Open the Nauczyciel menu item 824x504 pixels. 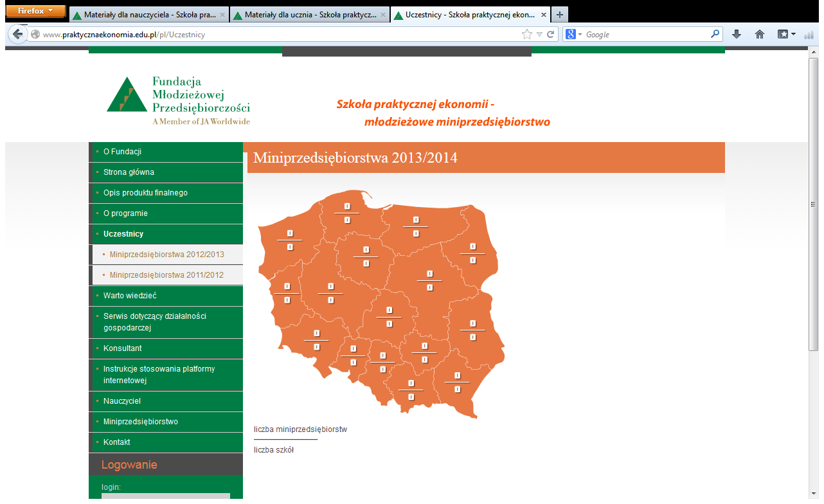tap(166, 401)
